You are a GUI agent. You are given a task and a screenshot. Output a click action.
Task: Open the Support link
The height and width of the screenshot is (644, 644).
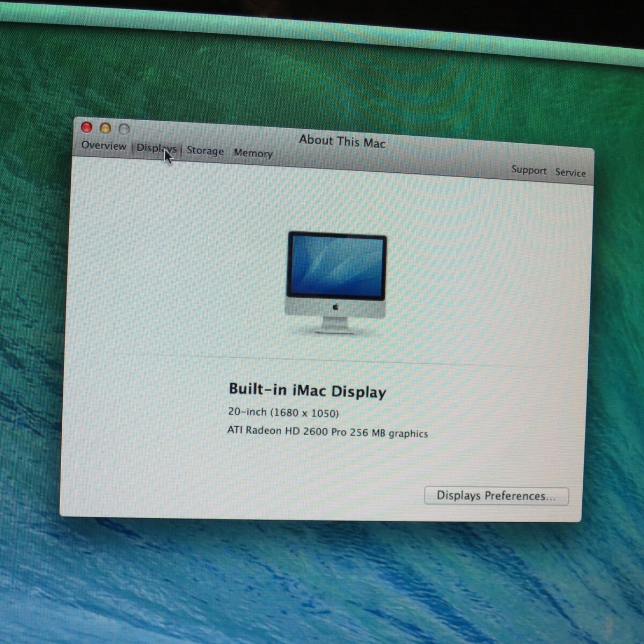click(x=529, y=170)
